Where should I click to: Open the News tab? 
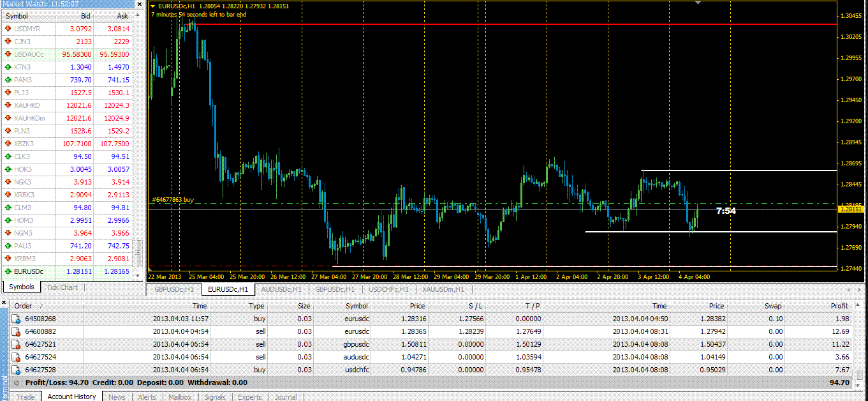coord(117,397)
